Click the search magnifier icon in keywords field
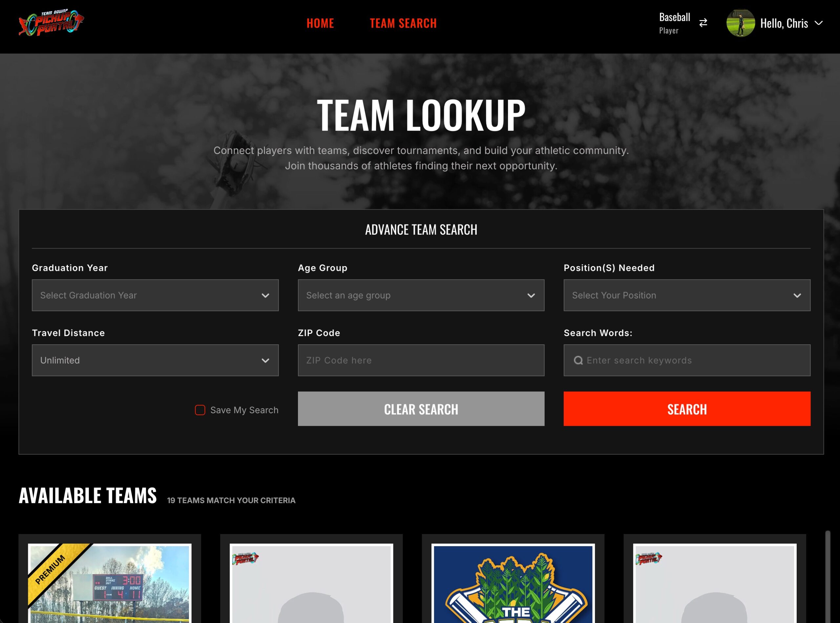 (x=578, y=360)
